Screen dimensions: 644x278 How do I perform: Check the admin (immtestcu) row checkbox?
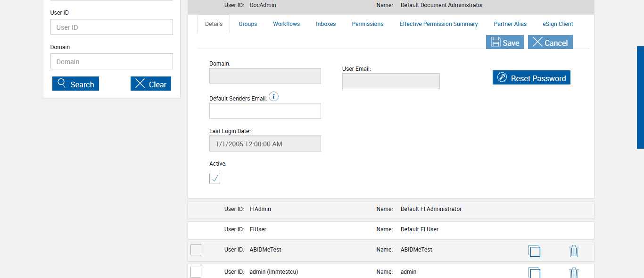pyautogui.click(x=196, y=272)
